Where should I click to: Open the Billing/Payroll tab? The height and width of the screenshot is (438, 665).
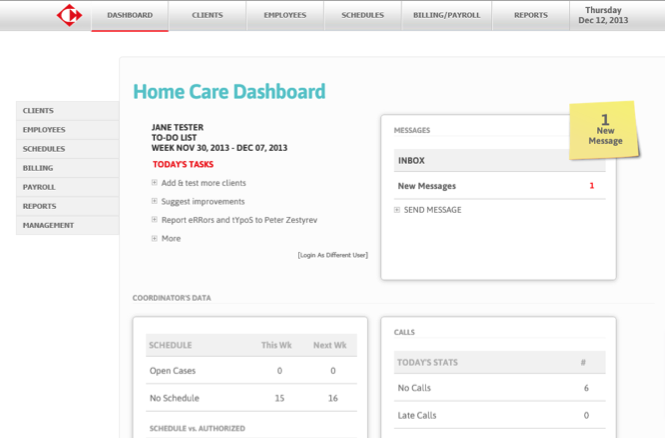pyautogui.click(x=447, y=15)
